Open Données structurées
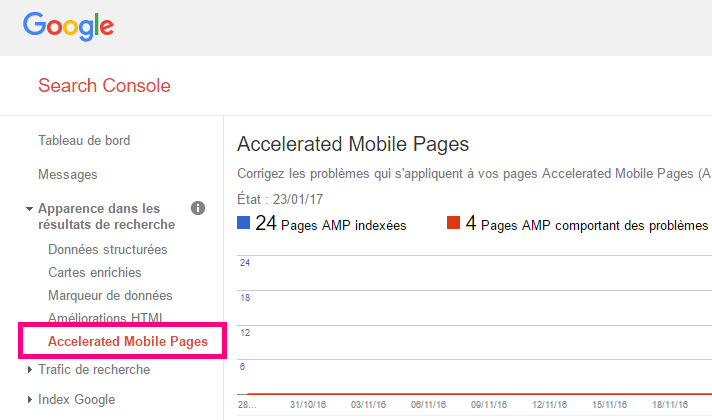 pos(108,249)
